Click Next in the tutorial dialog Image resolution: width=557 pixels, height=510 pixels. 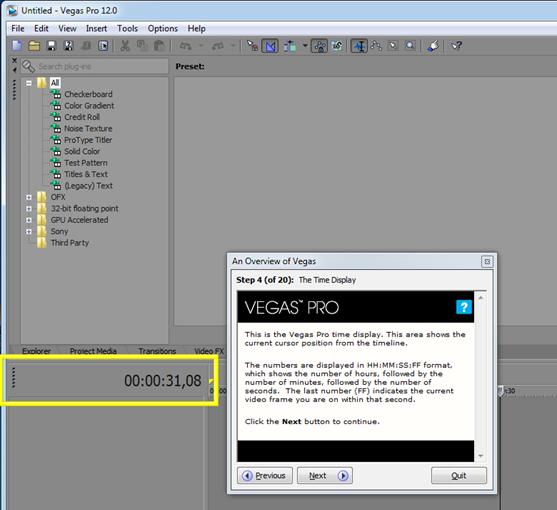point(325,476)
